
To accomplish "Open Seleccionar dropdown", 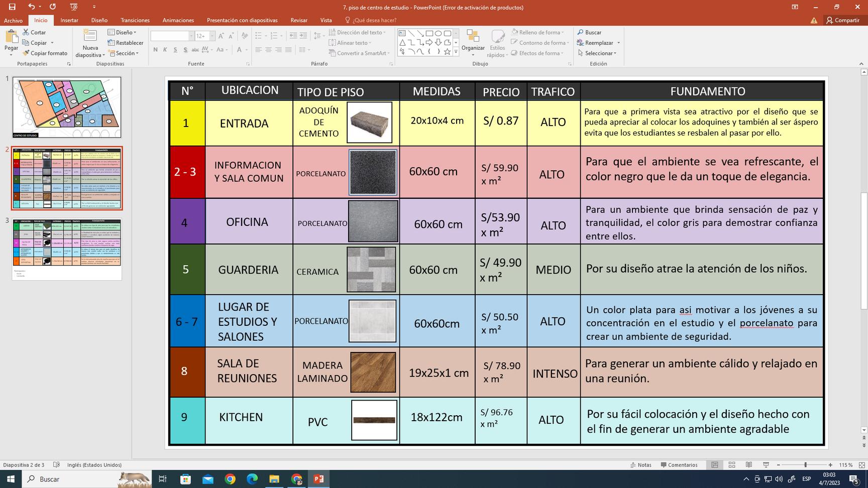I will pyautogui.click(x=597, y=53).
